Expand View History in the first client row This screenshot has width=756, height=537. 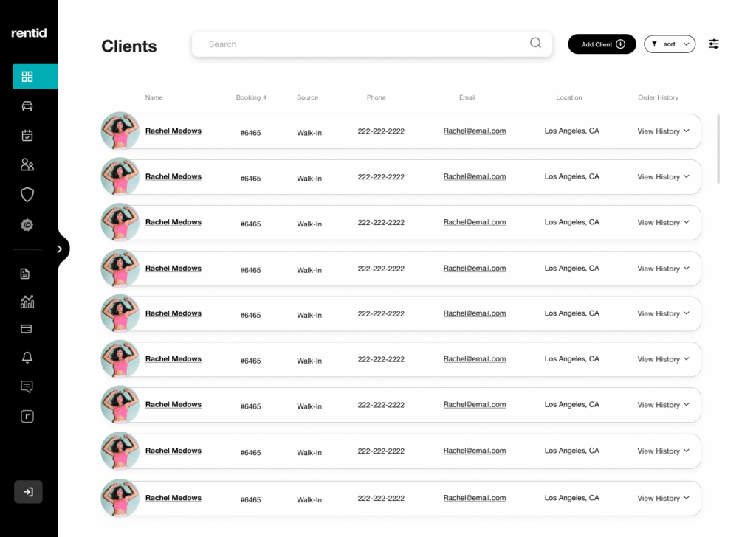(x=663, y=131)
